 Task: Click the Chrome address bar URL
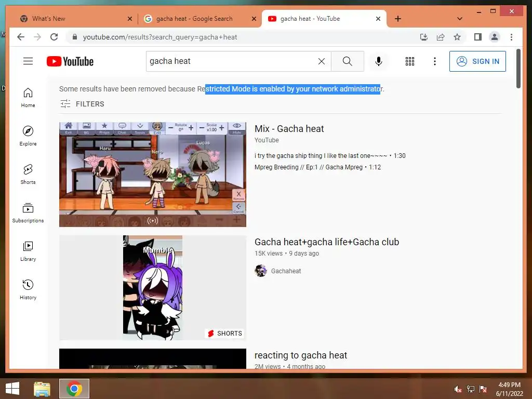point(160,37)
